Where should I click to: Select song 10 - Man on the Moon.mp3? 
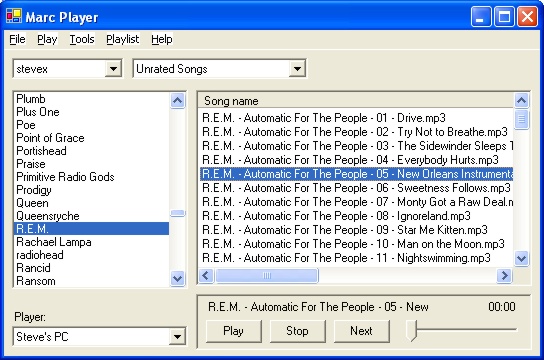point(356,244)
